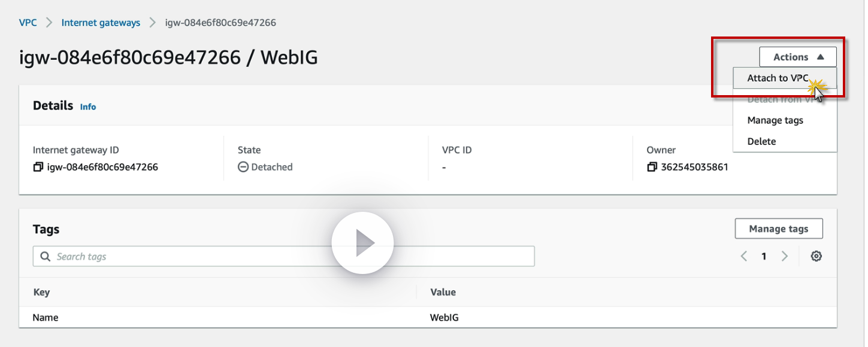The image size is (868, 347).
Task: Go to next tags page arrow
Action: coord(785,256)
